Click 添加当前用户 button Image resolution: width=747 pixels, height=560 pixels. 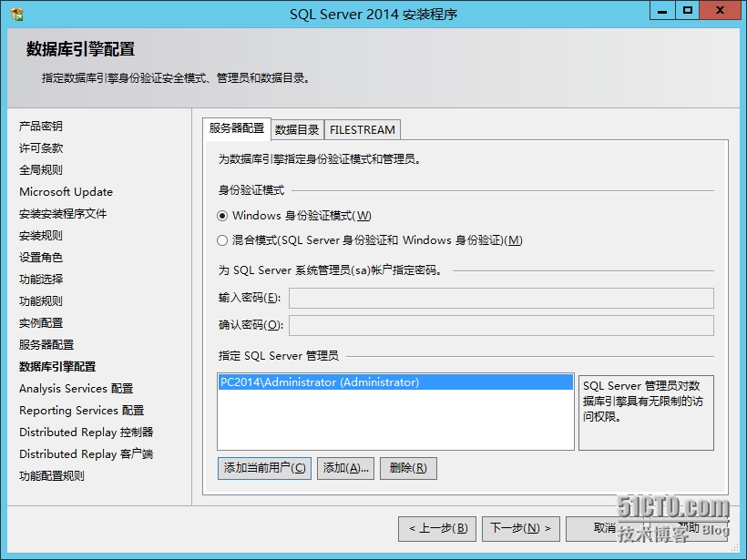pyautogui.click(x=264, y=468)
